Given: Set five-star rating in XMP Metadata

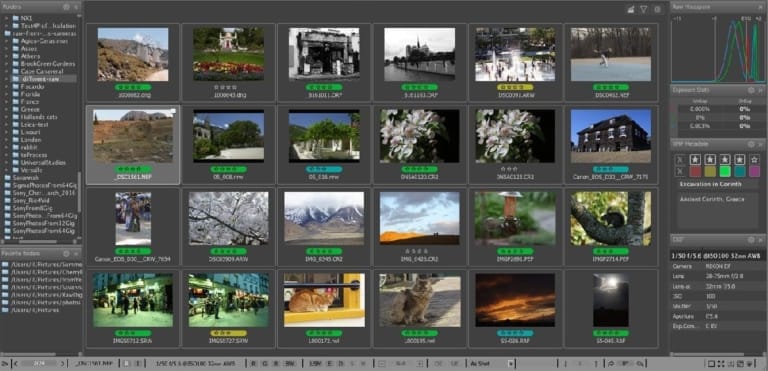Looking at the screenshot, I should 754,159.
